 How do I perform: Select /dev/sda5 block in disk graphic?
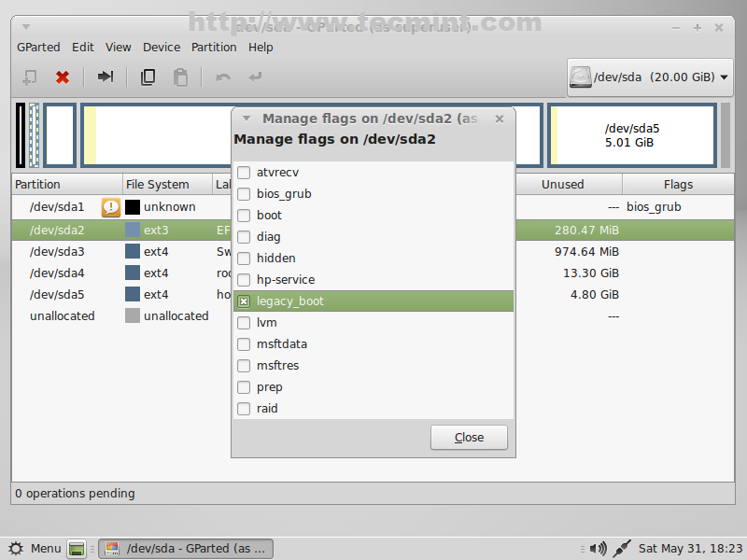(x=632, y=135)
